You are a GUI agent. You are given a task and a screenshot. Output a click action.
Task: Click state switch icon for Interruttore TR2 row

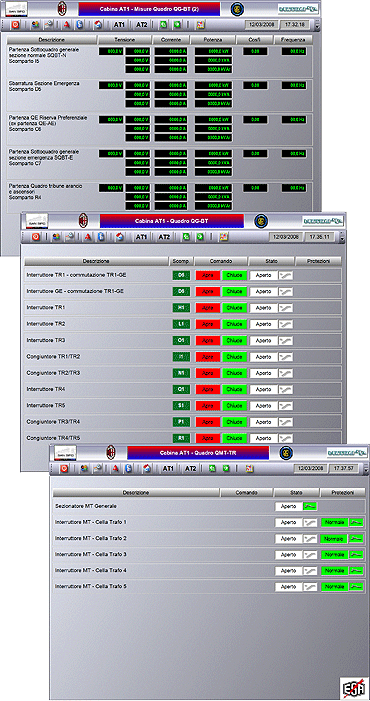[x=286, y=324]
